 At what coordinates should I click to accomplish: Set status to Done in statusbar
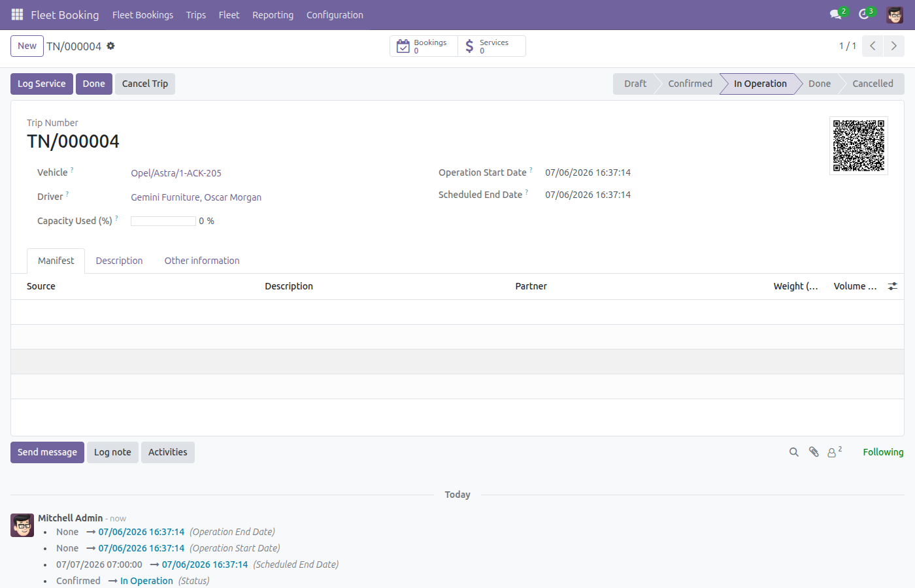(820, 84)
